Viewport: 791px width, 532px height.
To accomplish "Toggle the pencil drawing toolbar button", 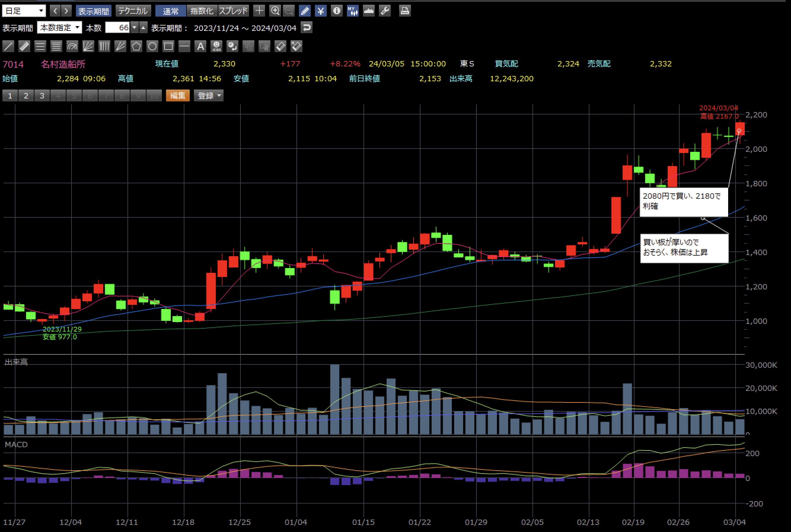I will coord(304,11).
